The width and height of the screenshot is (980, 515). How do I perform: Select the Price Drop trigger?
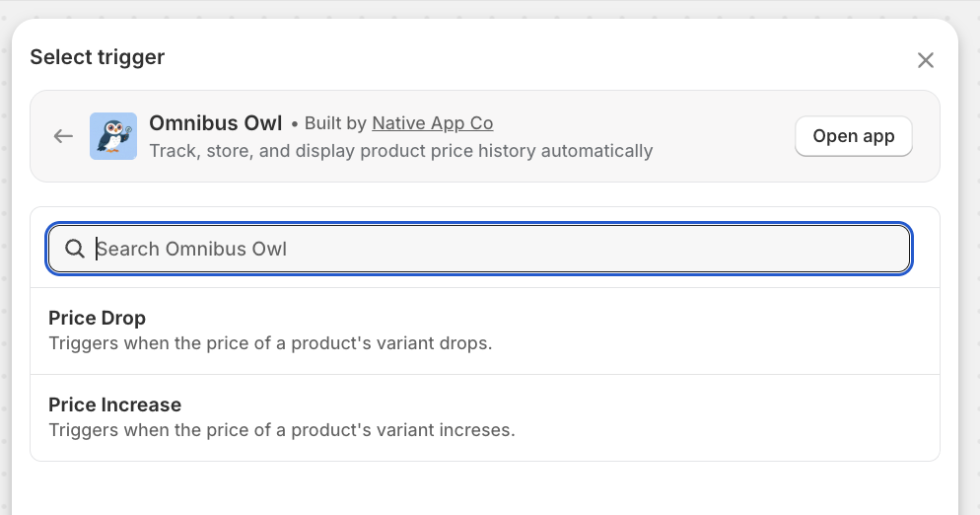tap(97, 318)
